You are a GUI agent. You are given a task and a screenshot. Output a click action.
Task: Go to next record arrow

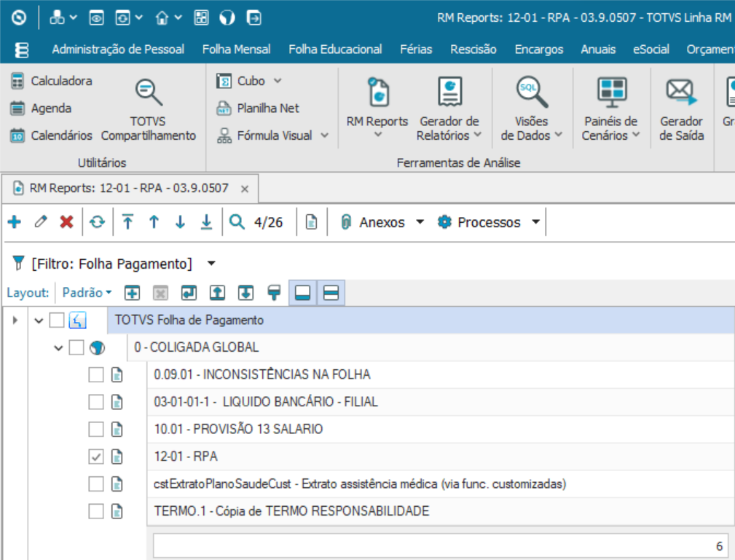(x=180, y=221)
